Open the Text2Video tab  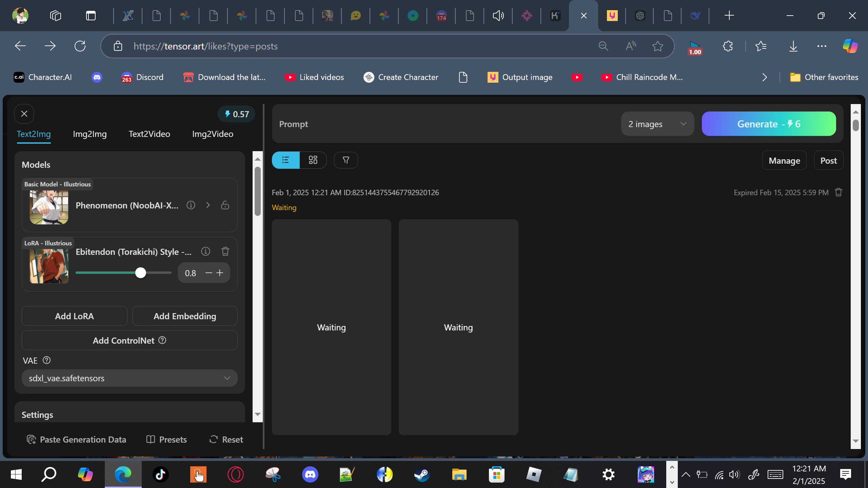tap(149, 134)
